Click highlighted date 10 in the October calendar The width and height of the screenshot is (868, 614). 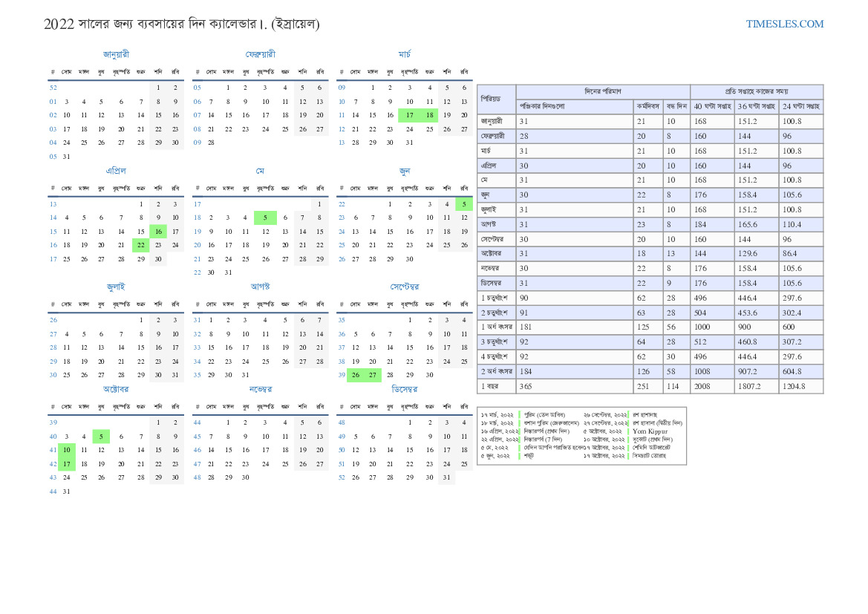point(66,450)
